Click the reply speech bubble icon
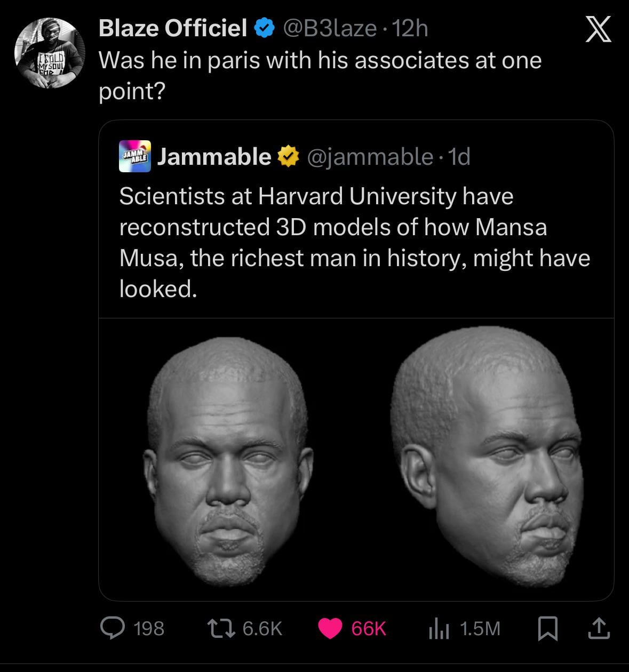Image resolution: width=629 pixels, height=672 pixels. click(x=114, y=628)
